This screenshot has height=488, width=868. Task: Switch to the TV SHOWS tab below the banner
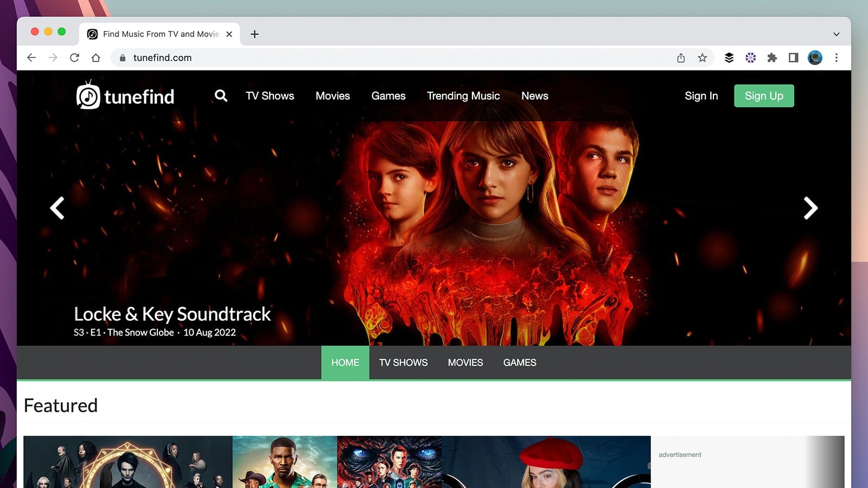tap(403, 362)
